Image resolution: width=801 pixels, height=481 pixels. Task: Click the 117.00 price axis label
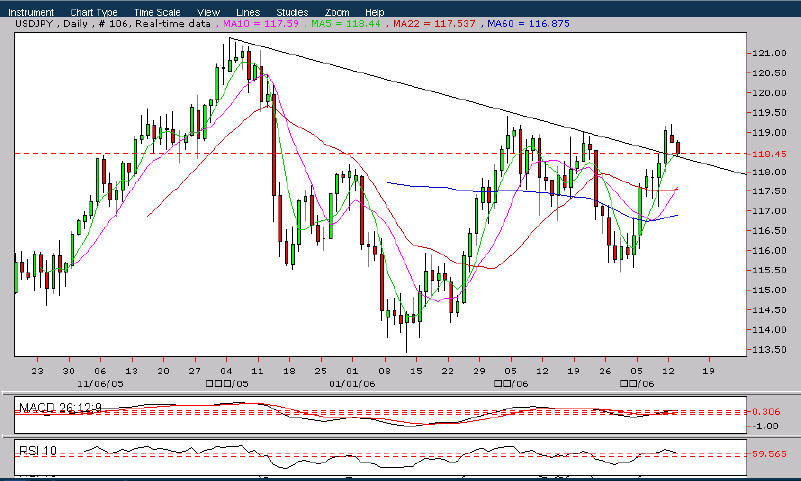[769, 211]
